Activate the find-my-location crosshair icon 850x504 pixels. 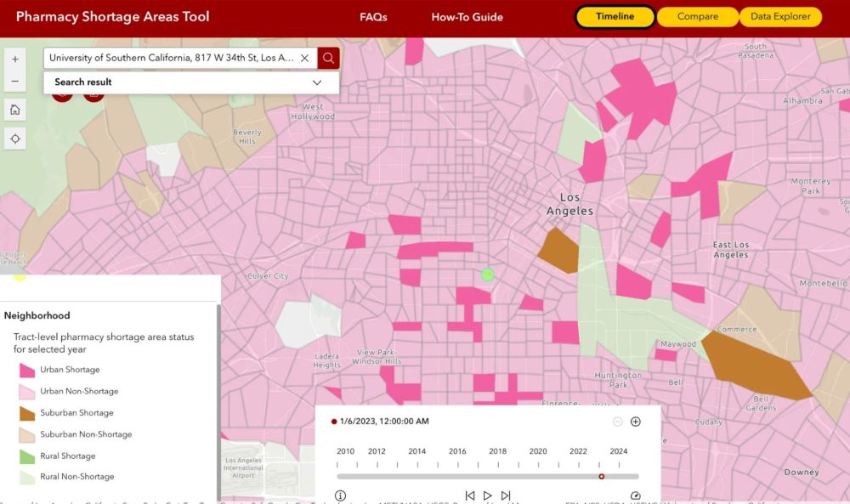tap(14, 138)
